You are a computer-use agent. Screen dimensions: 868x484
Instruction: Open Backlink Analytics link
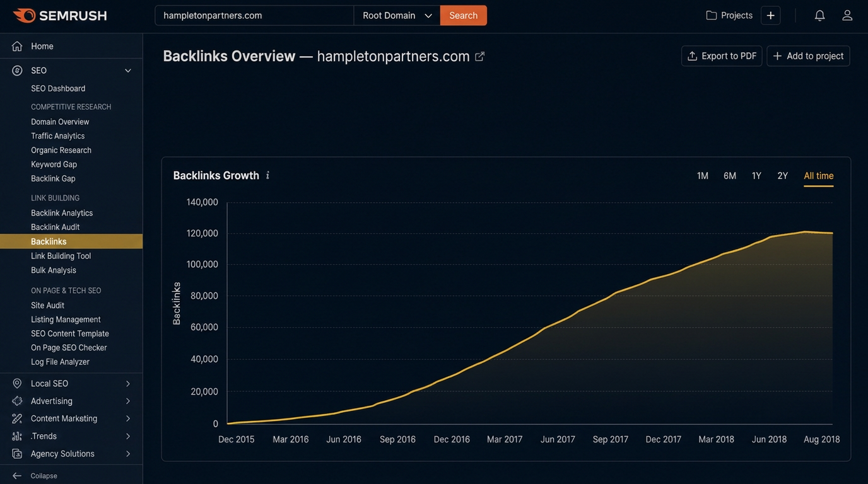click(62, 213)
